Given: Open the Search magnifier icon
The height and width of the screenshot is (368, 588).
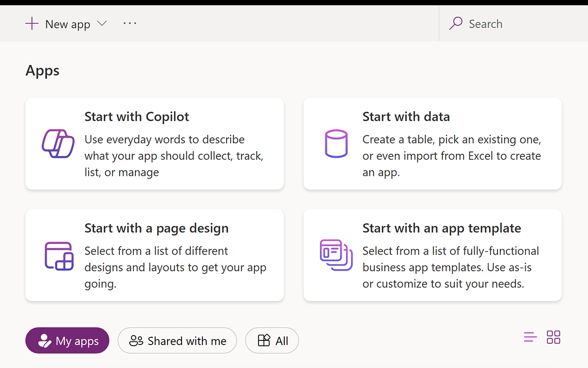Looking at the screenshot, I should coord(455,23).
